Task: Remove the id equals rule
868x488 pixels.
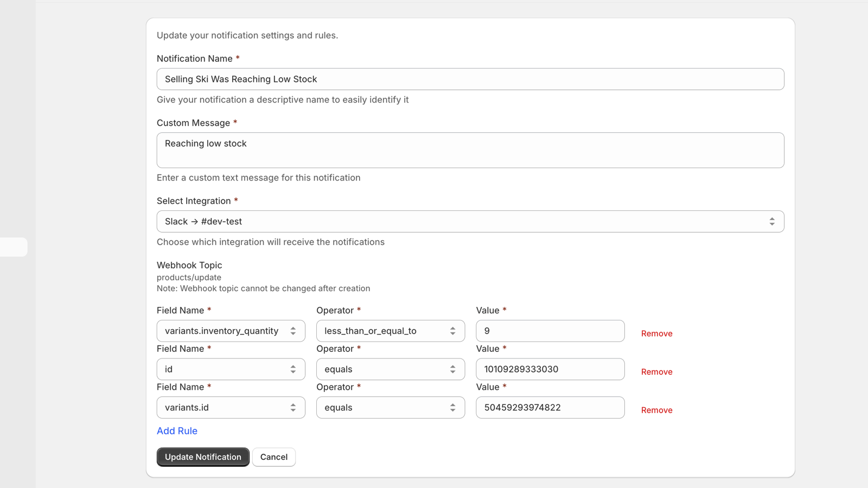Action: point(656,372)
